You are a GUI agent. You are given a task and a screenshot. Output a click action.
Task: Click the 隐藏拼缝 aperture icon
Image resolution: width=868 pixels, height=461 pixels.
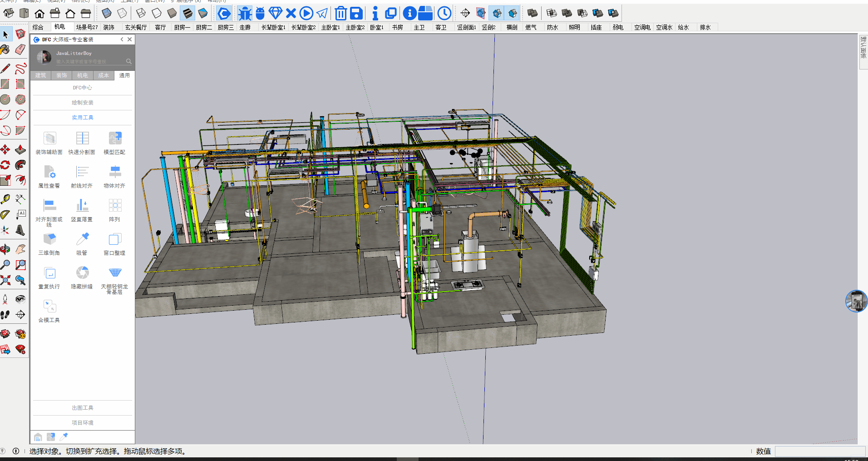click(82, 273)
